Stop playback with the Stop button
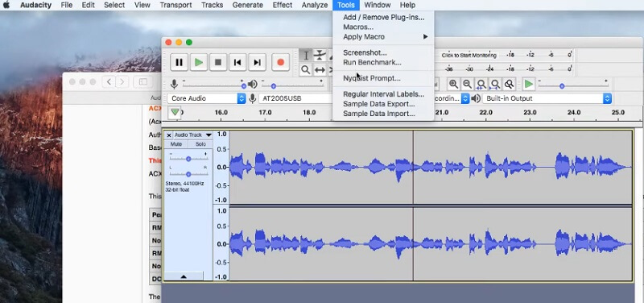 (x=218, y=63)
